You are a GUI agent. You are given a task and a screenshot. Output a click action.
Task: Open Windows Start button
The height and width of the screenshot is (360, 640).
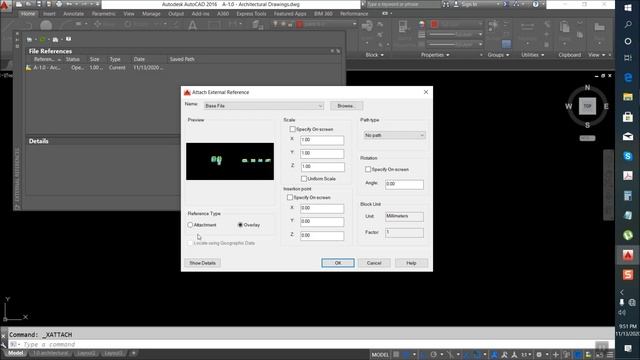(x=628, y=8)
